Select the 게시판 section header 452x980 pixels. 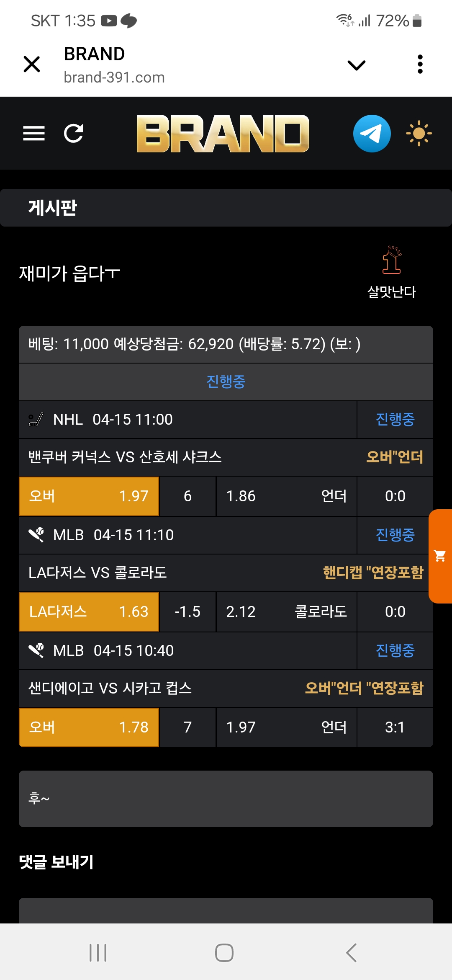coord(53,208)
